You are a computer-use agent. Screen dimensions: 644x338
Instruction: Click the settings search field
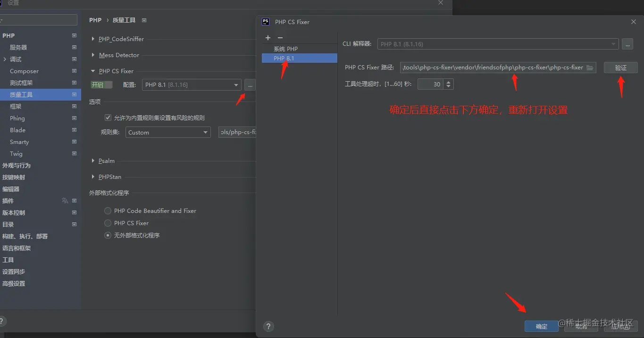coord(39,20)
